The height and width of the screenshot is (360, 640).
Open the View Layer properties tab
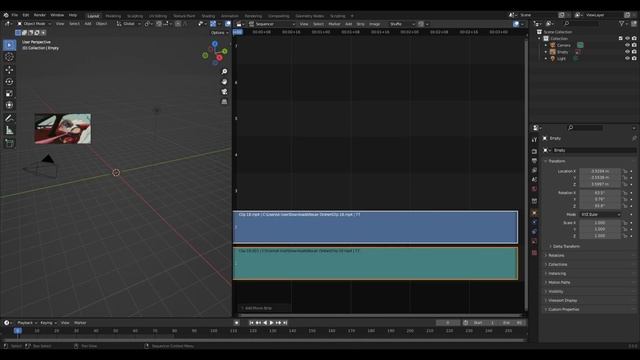tap(534, 170)
